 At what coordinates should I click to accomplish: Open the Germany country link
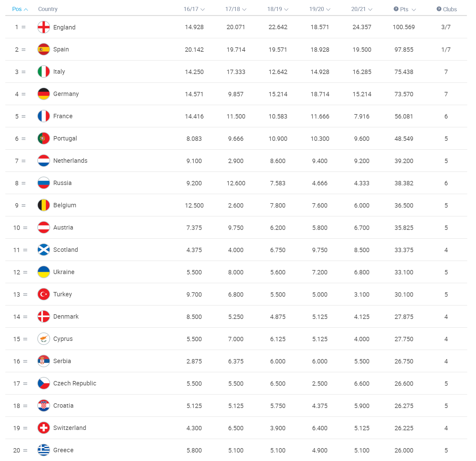click(66, 94)
